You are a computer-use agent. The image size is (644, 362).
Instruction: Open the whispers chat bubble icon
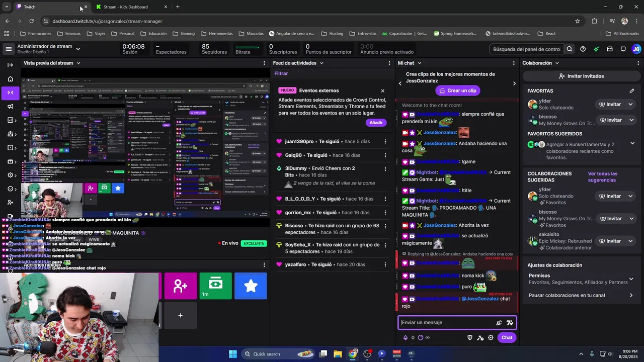623,49
